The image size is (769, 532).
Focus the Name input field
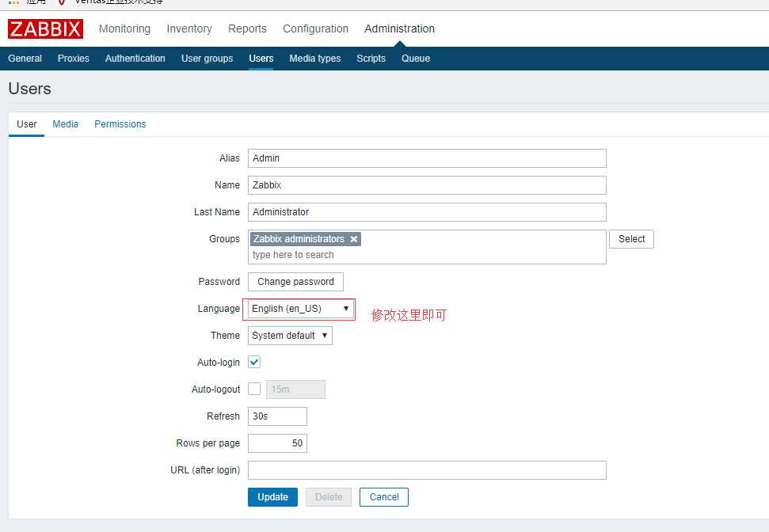427,185
